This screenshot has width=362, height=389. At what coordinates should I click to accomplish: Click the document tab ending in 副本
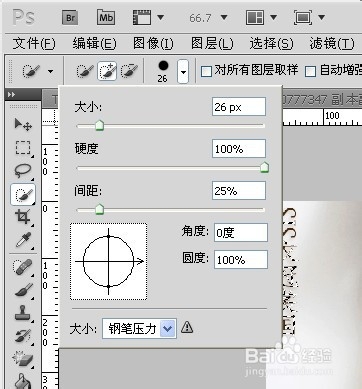322,99
